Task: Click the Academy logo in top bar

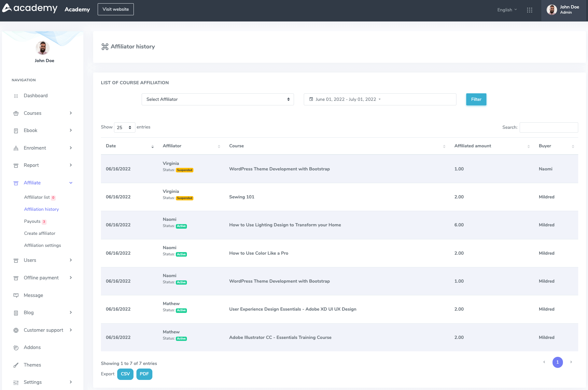Action: 30,8
